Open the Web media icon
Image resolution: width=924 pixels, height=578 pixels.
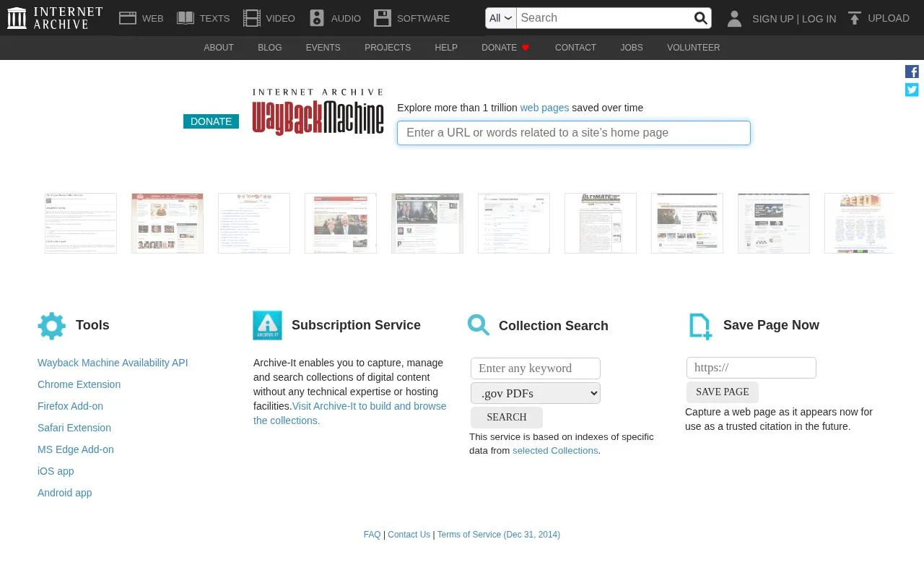coord(128,18)
